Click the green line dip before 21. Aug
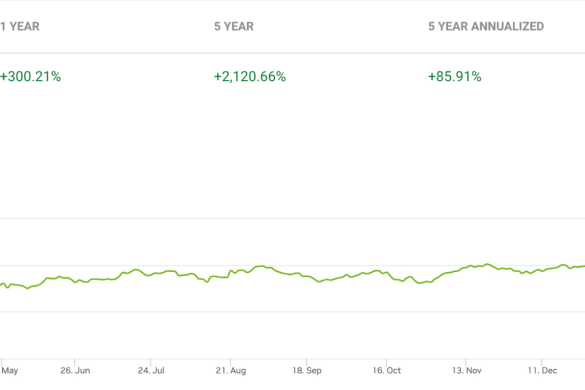This screenshot has height=390, width=585. tap(206, 282)
